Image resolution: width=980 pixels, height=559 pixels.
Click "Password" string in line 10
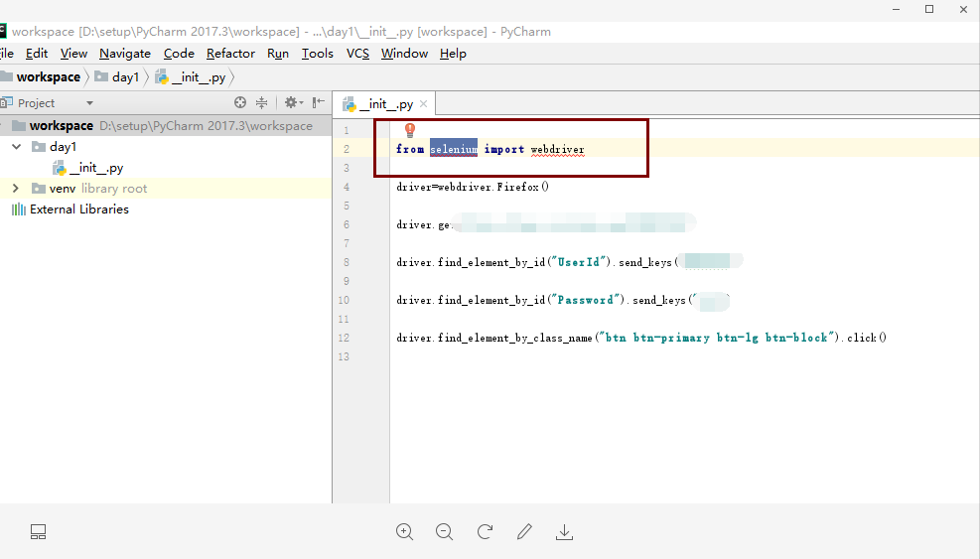[x=586, y=300]
